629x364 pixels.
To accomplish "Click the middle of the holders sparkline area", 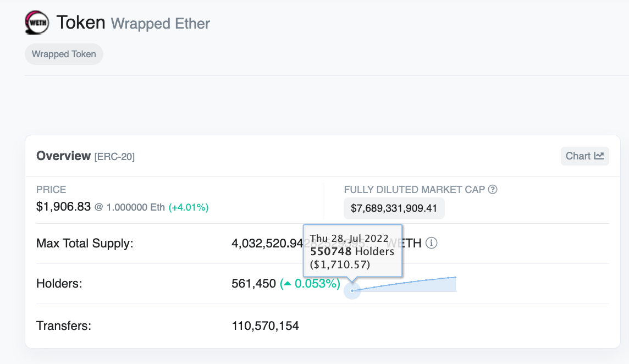I will click(x=404, y=285).
